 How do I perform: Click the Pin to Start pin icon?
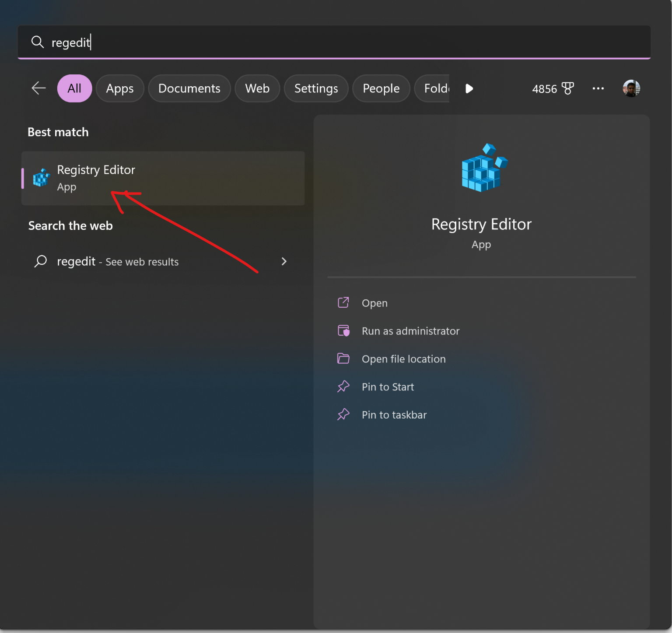point(343,387)
